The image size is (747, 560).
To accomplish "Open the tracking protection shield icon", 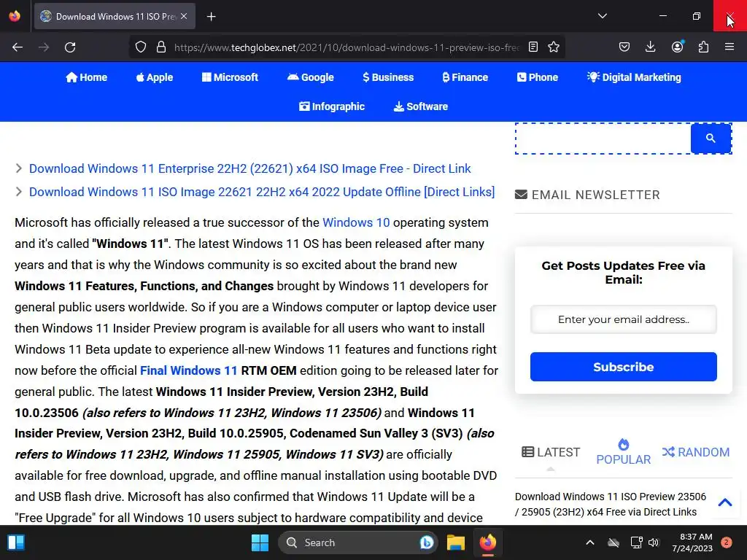I will click(x=141, y=47).
